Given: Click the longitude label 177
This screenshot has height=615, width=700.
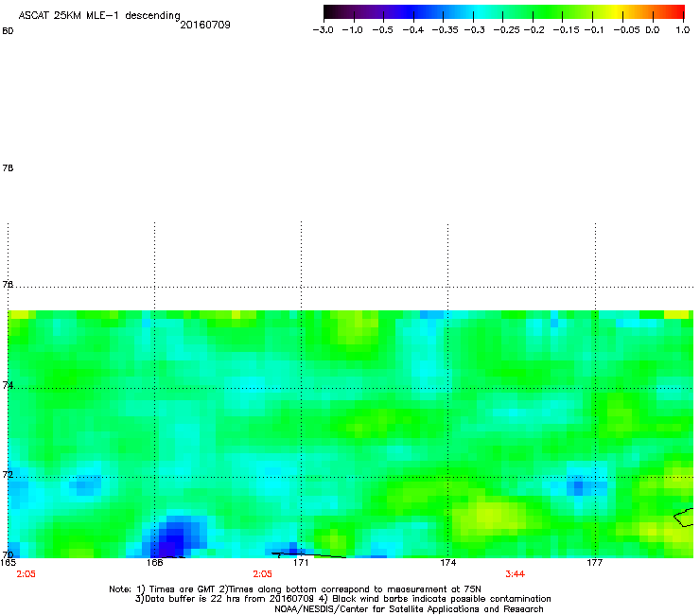Looking at the screenshot, I should tap(595, 563).
